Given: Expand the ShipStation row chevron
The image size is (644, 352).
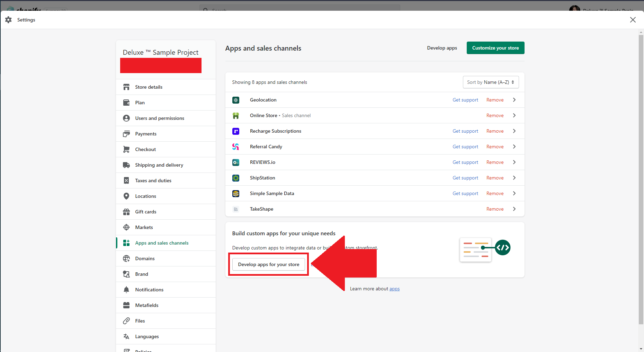Looking at the screenshot, I should [514, 178].
